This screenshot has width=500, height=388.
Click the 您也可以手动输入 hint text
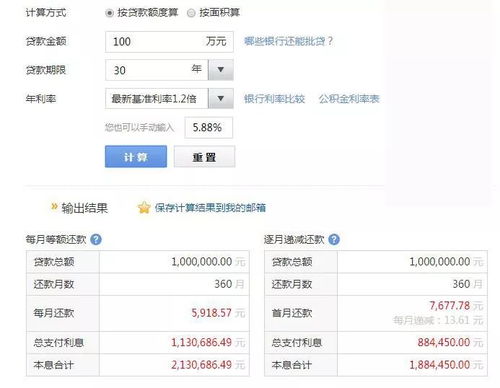click(x=140, y=127)
